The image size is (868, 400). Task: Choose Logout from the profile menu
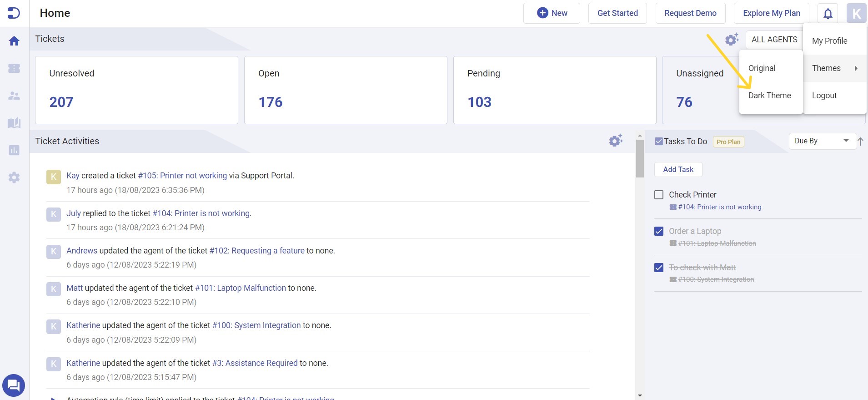tap(824, 96)
